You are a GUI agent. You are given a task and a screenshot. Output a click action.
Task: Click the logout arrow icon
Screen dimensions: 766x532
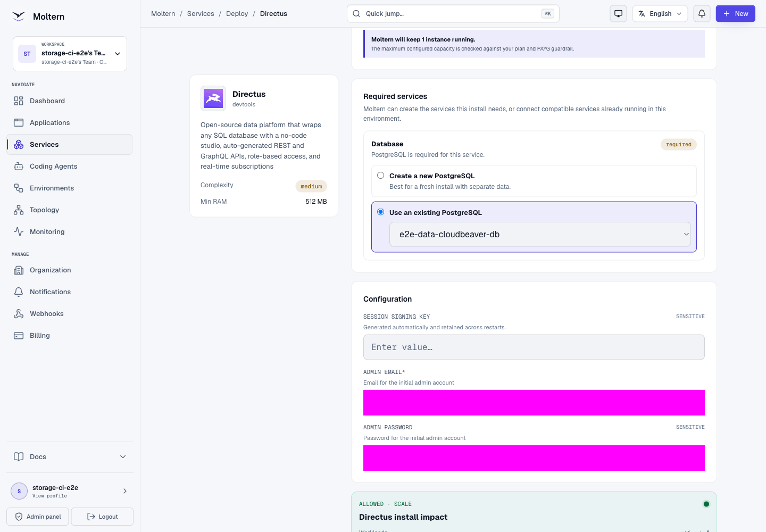pos(91,517)
